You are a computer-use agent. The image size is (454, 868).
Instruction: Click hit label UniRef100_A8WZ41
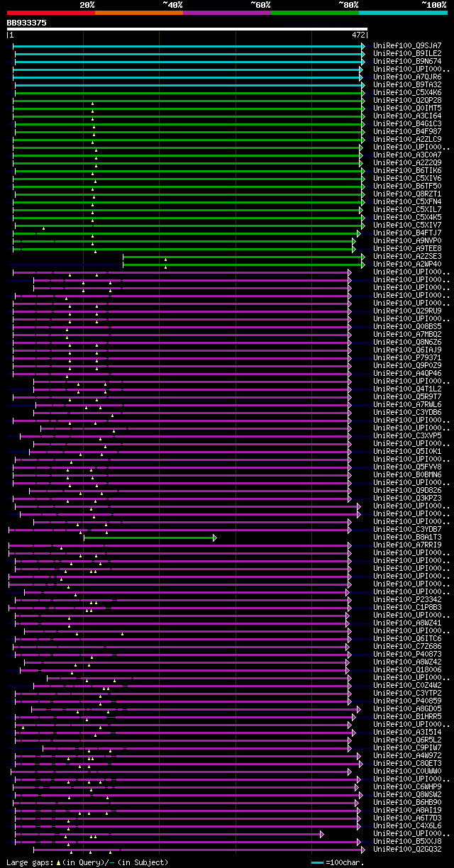coord(407,623)
